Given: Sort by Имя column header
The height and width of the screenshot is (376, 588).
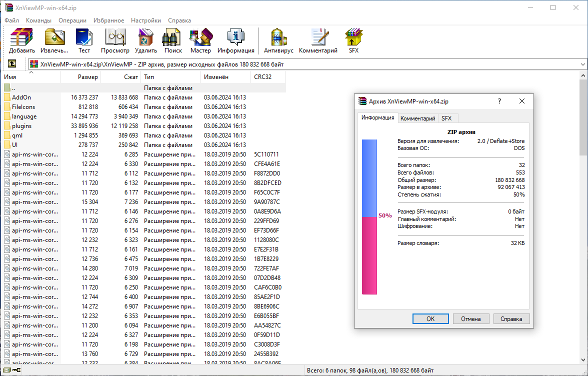Looking at the screenshot, I should 30,77.
